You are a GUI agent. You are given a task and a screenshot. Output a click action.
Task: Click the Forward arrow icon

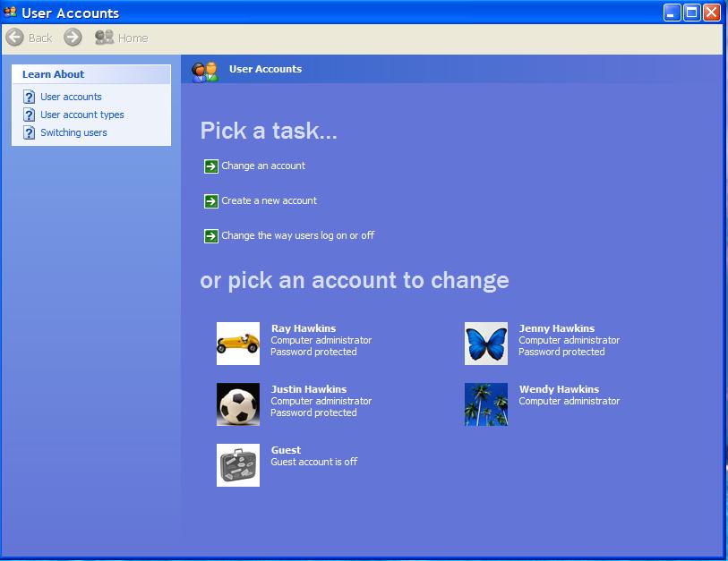click(x=73, y=38)
